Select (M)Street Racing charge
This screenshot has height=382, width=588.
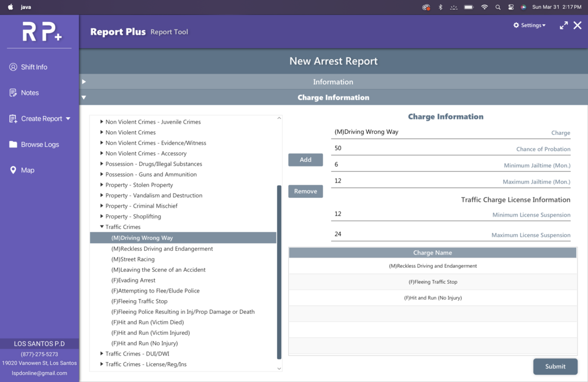tap(133, 259)
